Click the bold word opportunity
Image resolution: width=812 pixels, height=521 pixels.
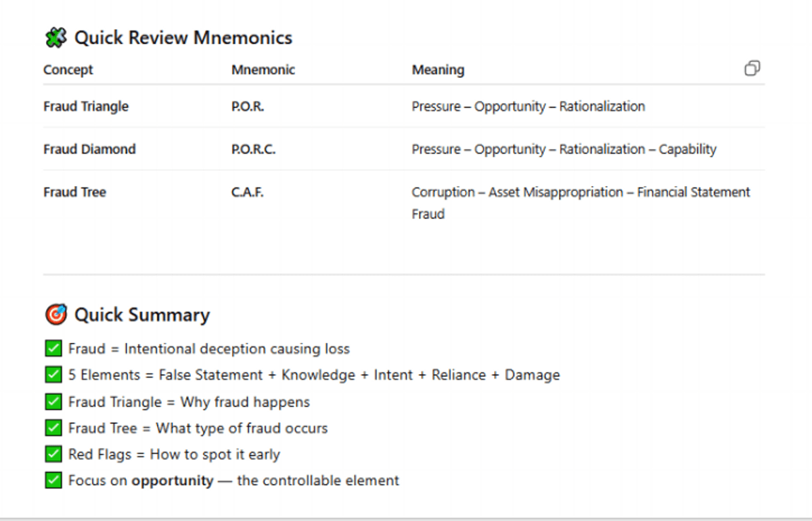(172, 481)
